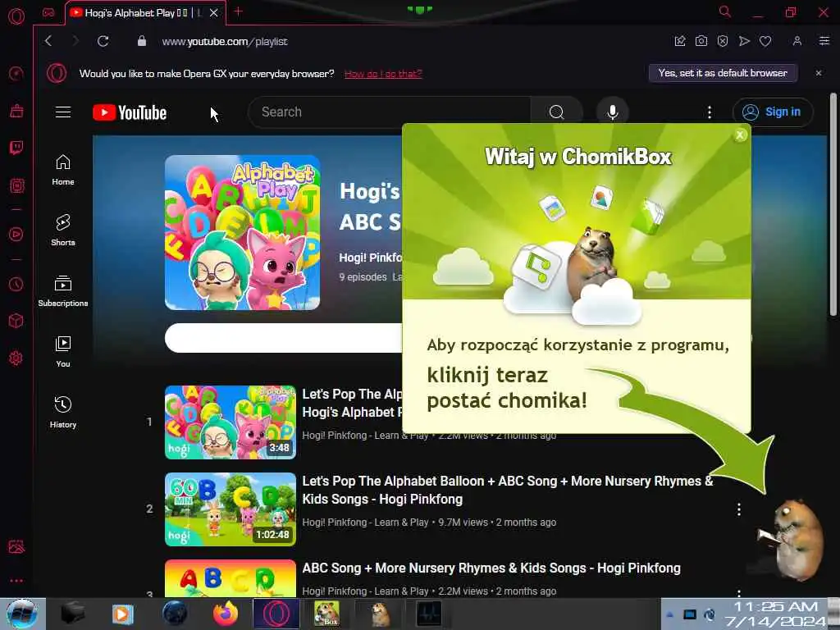Go to YouTube Home in sidebar
This screenshot has height=630, width=840.
coord(63,170)
